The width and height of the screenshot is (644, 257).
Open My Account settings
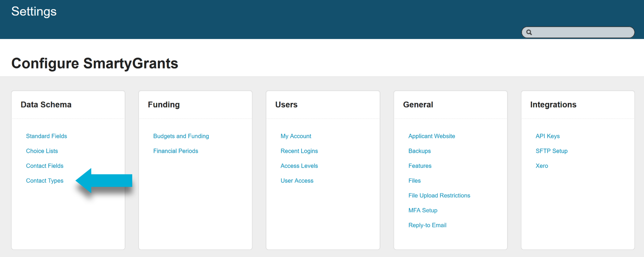[296, 136]
